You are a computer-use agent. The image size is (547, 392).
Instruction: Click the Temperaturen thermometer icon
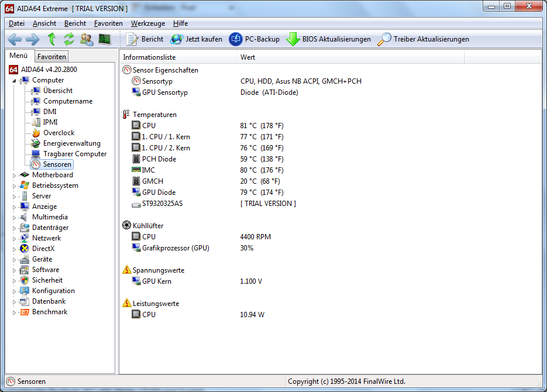(126, 115)
